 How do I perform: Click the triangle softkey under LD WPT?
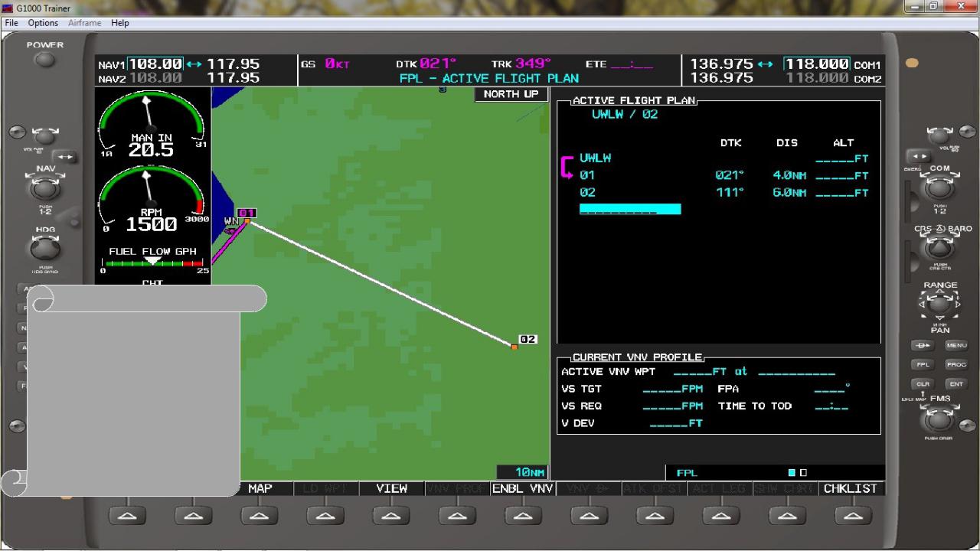pos(325,516)
